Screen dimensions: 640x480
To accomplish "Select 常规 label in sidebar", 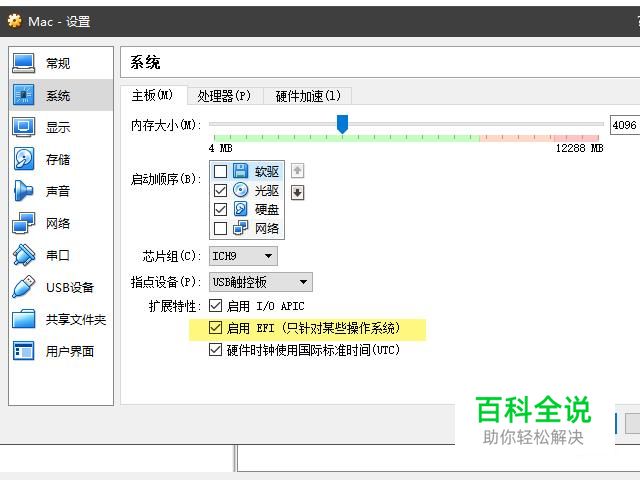I will [58, 63].
